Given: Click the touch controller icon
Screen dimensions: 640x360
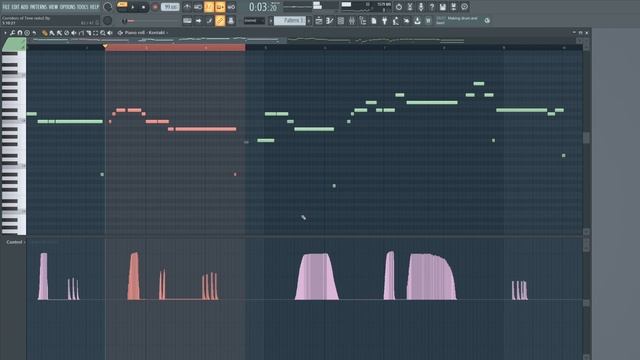Looking at the screenshot, I should coord(407,20).
